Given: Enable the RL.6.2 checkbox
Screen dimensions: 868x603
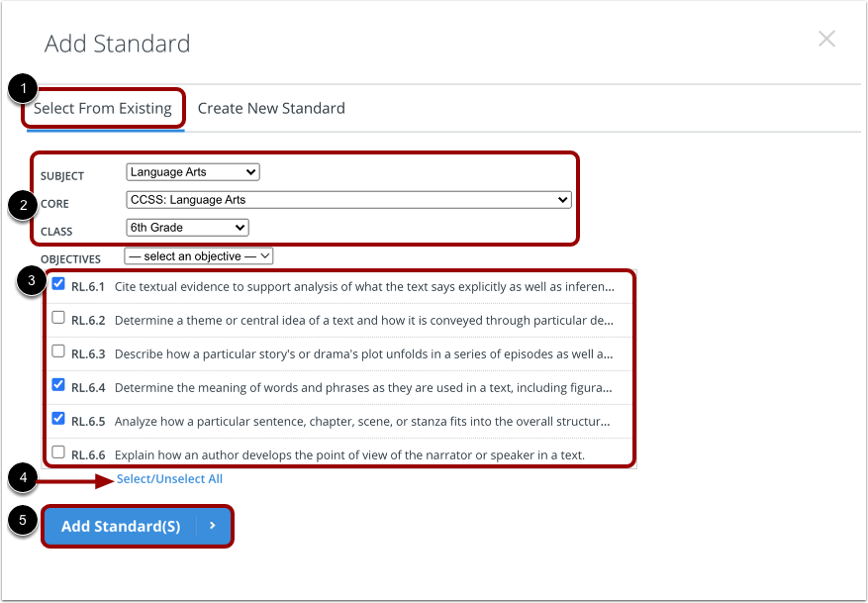Looking at the screenshot, I should 58,317.
